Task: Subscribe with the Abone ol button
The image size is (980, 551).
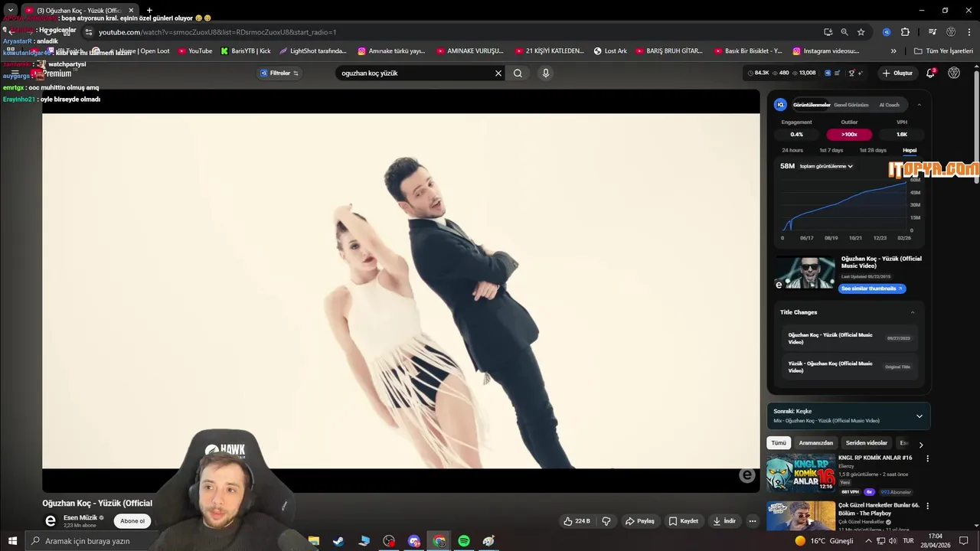Action: tap(132, 521)
